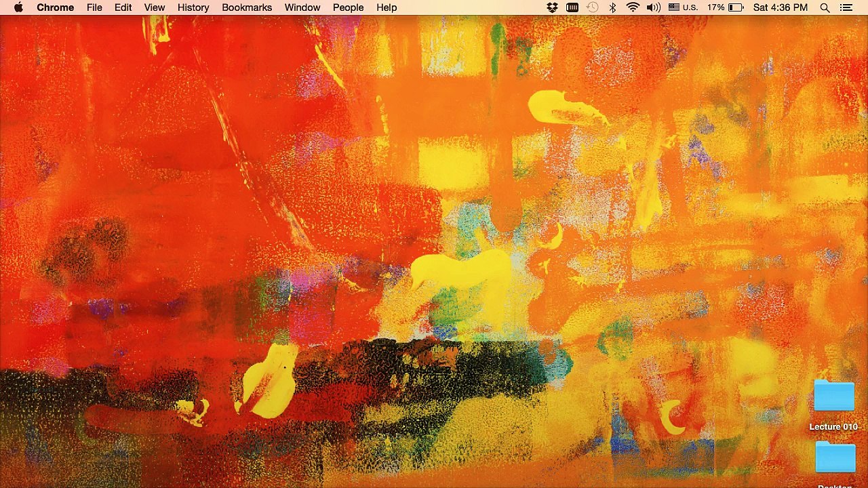
Task: Open the volume control icon
Action: click(x=654, y=7)
